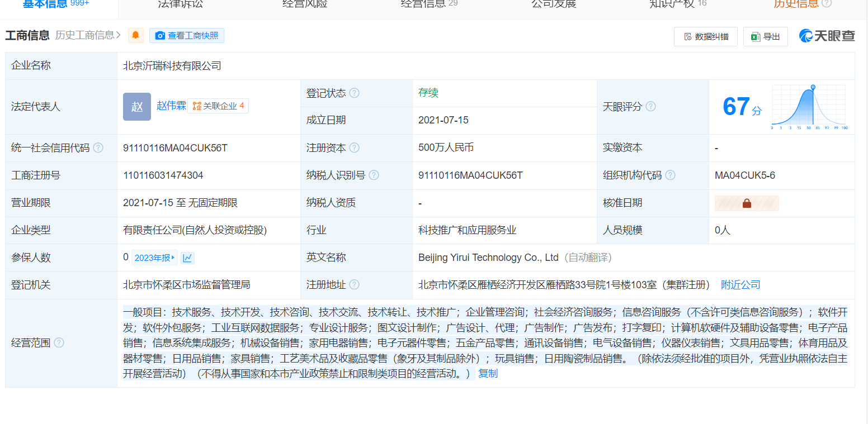
Task: Click 存续 status text
Action: pyautogui.click(x=428, y=93)
